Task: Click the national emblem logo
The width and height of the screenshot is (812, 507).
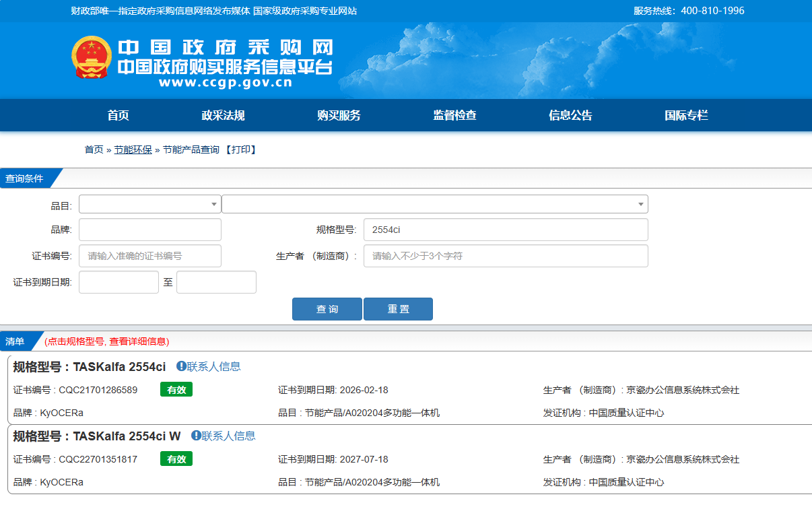Action: point(92,58)
